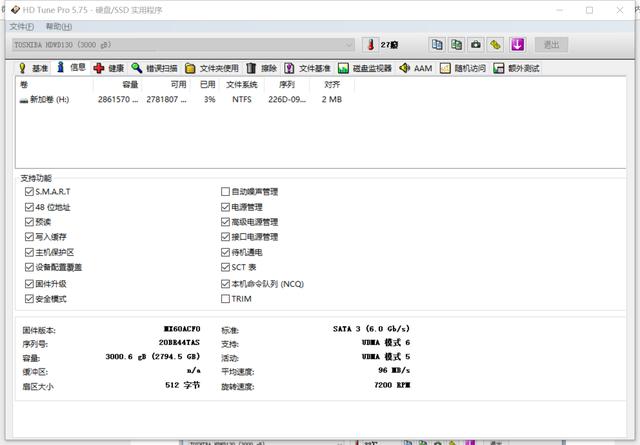Click the copy screenshot toolbar icon
640x445 pixels.
coord(456,44)
